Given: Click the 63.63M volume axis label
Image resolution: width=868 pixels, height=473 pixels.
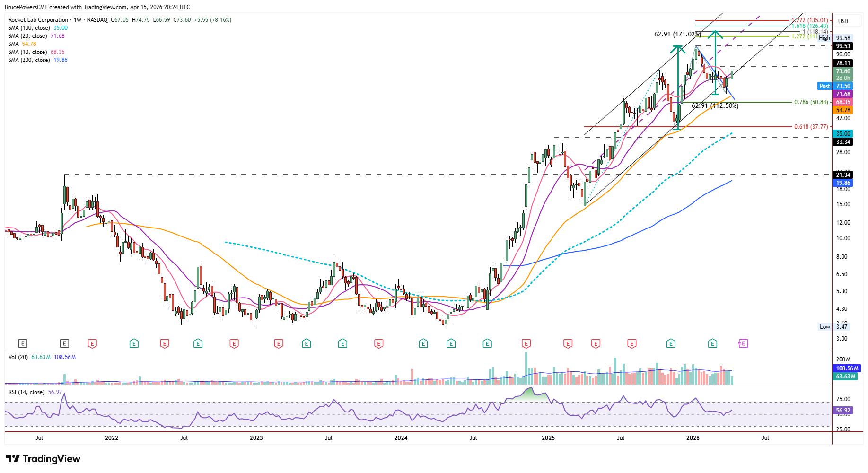Looking at the screenshot, I should (x=846, y=377).
